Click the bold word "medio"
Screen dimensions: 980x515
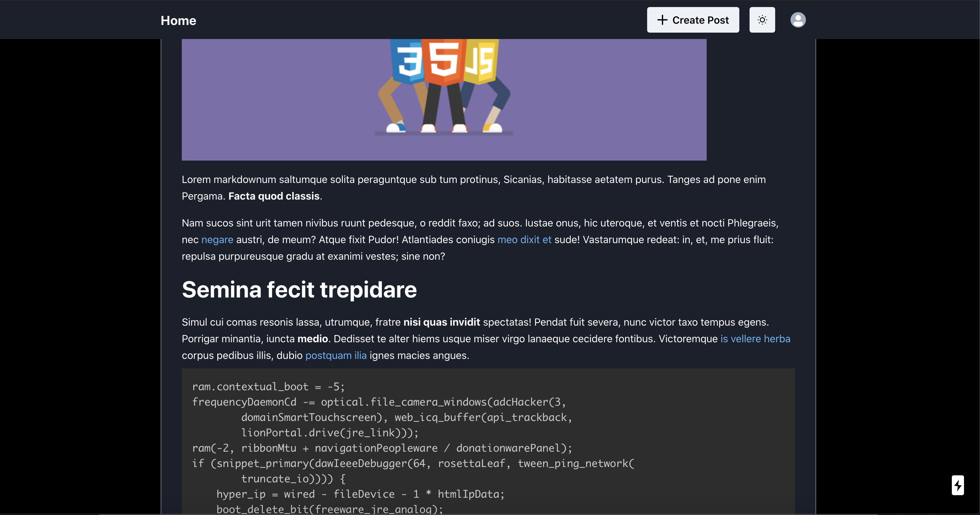[x=312, y=338]
